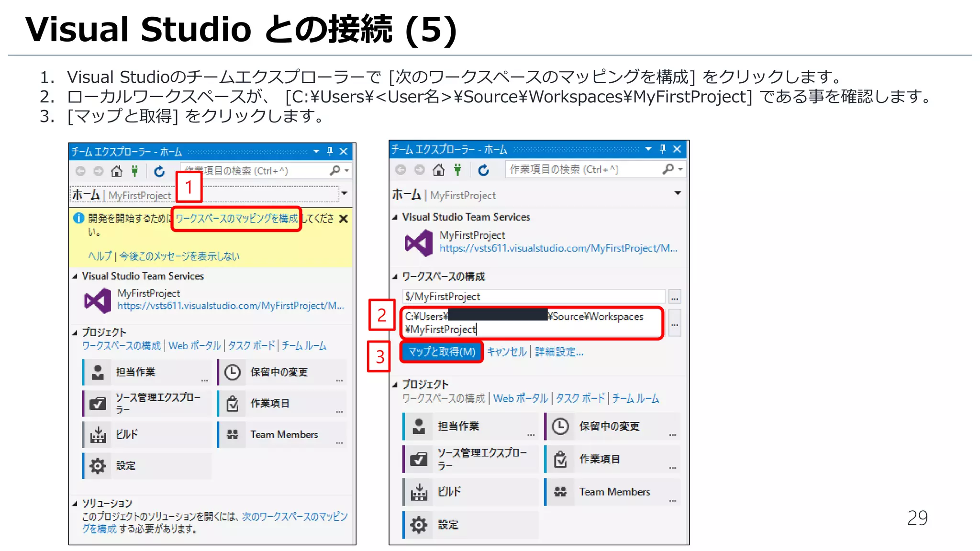Open right panel title bar dropdown arrow
This screenshot has height=551, width=980.
(648, 149)
